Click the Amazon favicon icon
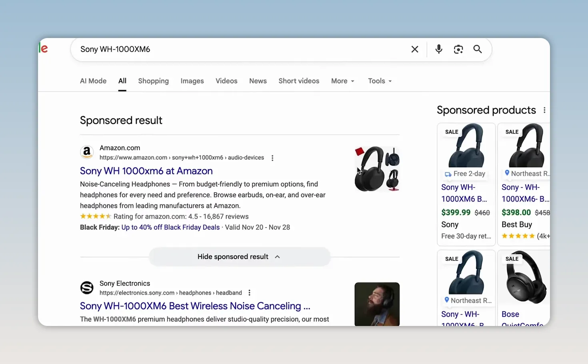 pyautogui.click(x=87, y=152)
